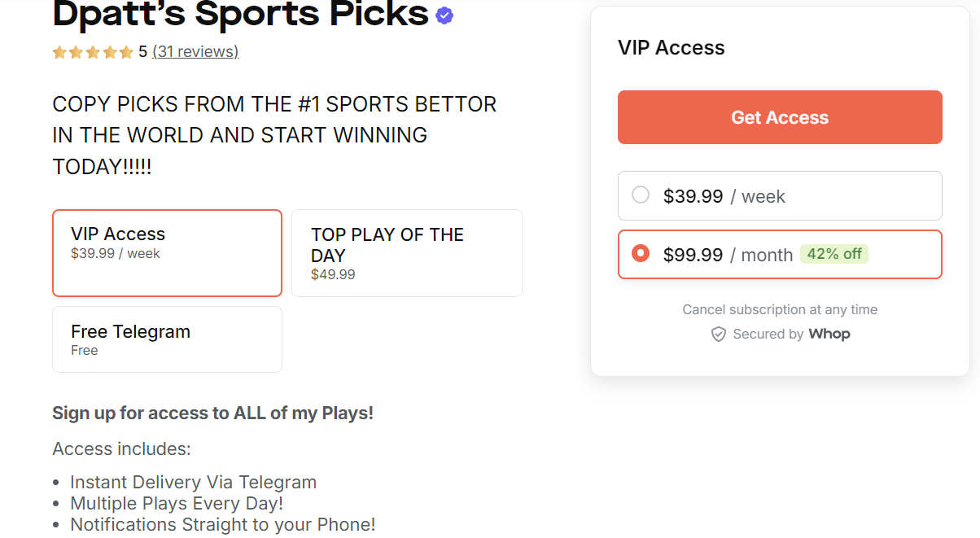Click the VIP Access heading in checkout panel
This screenshot has height=538, width=980.
[x=671, y=48]
